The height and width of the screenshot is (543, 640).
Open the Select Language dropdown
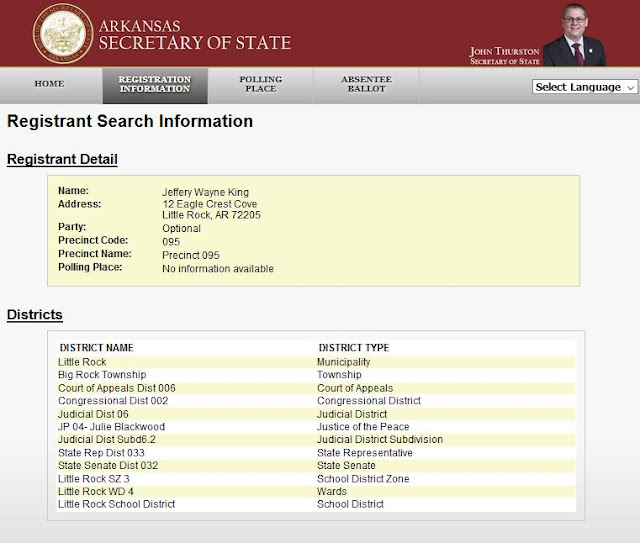(584, 87)
